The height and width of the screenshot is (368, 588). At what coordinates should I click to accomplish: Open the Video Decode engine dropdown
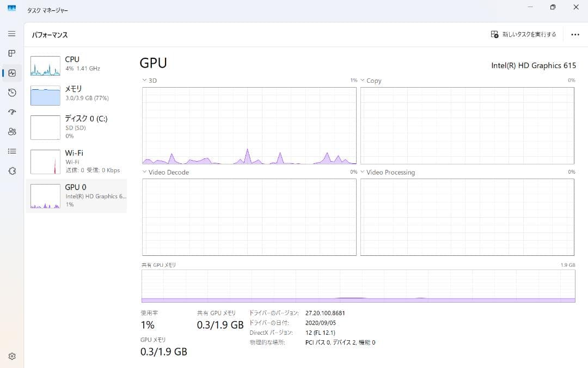tap(145, 172)
